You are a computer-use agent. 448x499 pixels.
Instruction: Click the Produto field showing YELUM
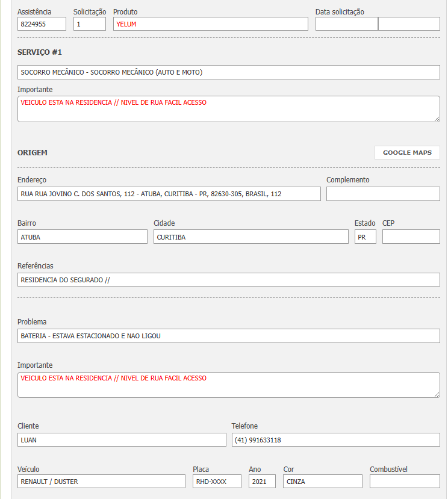(210, 24)
